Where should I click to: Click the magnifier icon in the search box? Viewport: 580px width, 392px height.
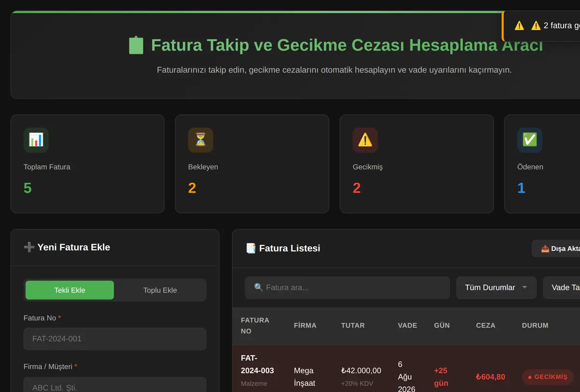click(x=259, y=288)
